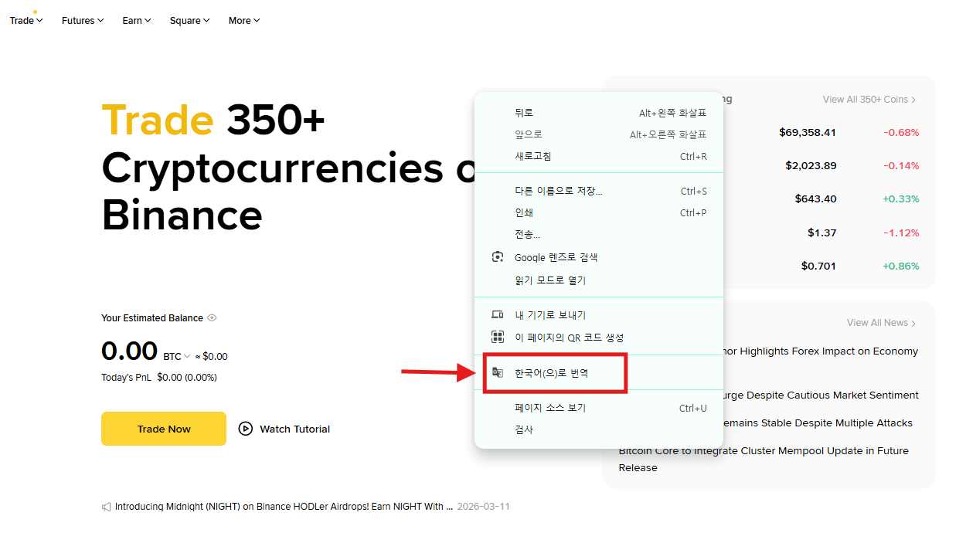Click the Watch Tutorial play icon

[x=246, y=429]
